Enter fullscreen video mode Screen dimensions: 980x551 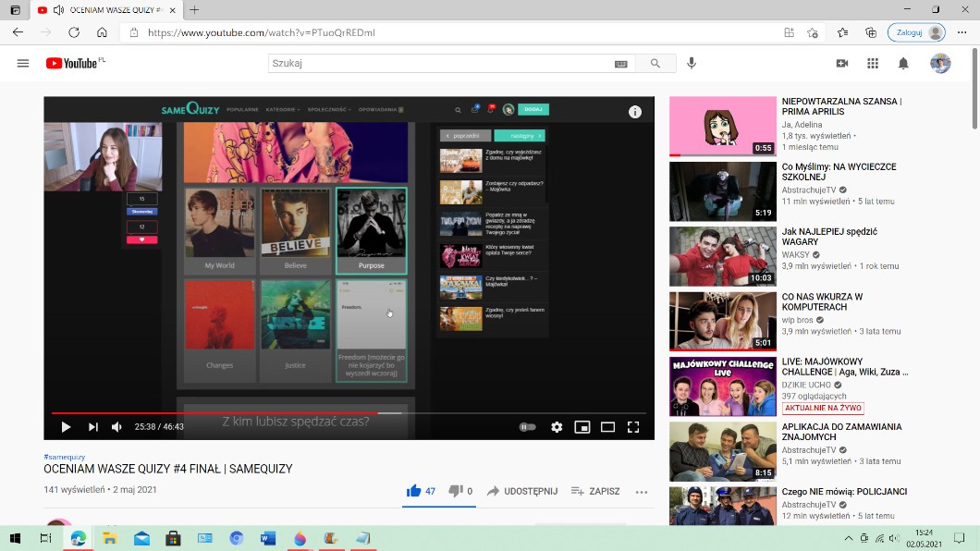[x=633, y=427]
